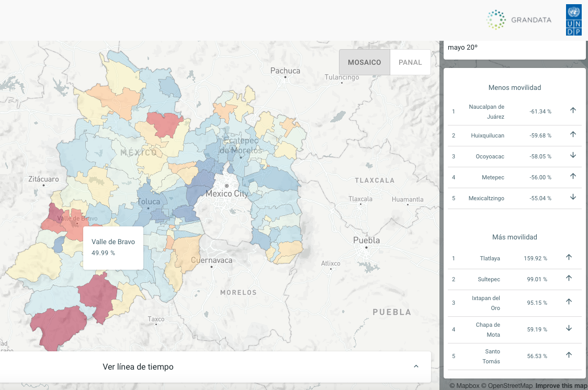Open the OpenStreetMap attribution link

tap(507, 386)
